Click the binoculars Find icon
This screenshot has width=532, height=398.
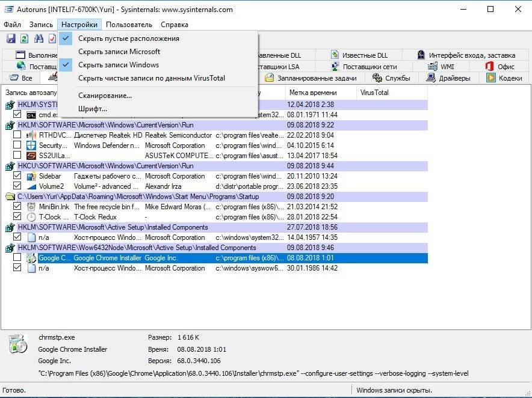click(39, 38)
